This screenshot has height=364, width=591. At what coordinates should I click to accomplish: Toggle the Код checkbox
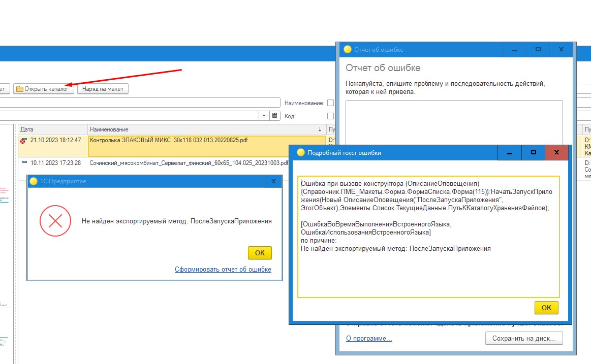click(x=330, y=116)
